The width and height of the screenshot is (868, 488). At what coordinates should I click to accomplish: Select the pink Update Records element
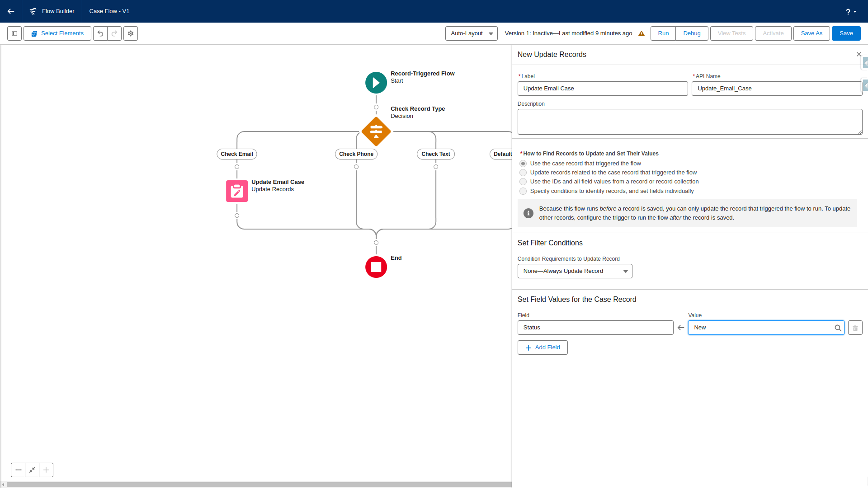pos(237,191)
